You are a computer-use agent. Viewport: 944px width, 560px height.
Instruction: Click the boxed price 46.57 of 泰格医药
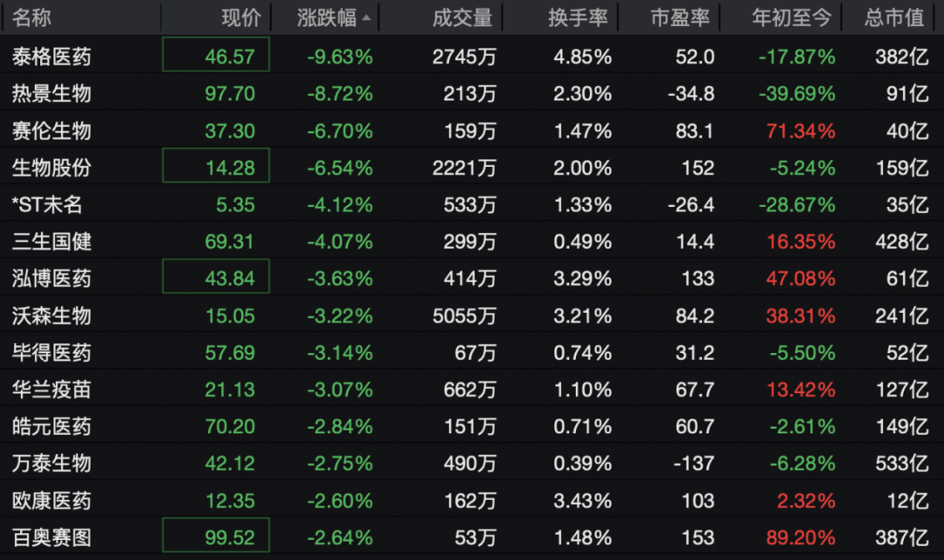[x=216, y=55]
